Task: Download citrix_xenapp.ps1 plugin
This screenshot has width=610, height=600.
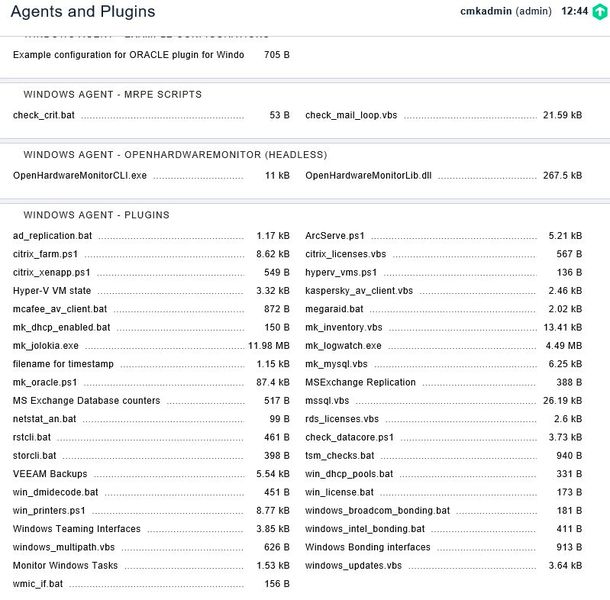Action: coord(51,272)
